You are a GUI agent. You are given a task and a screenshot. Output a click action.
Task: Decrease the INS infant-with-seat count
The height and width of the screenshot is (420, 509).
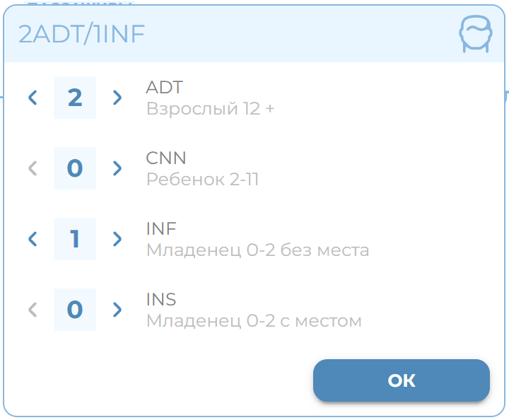pyautogui.click(x=33, y=310)
